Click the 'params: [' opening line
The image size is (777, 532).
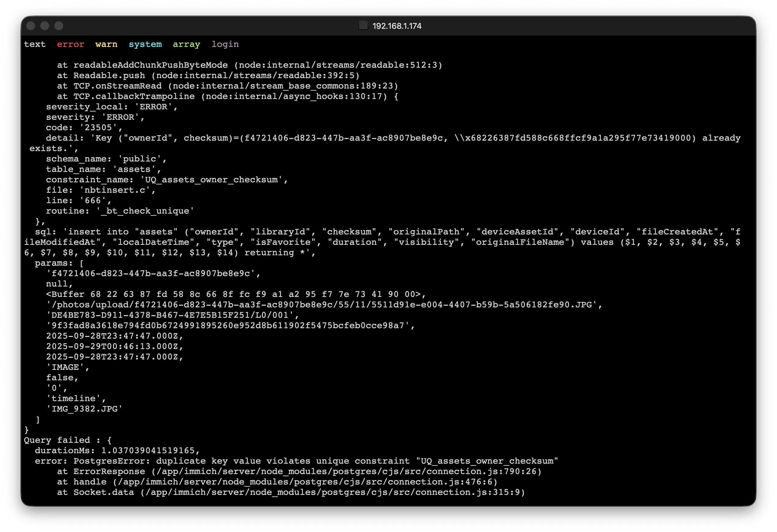click(x=59, y=263)
